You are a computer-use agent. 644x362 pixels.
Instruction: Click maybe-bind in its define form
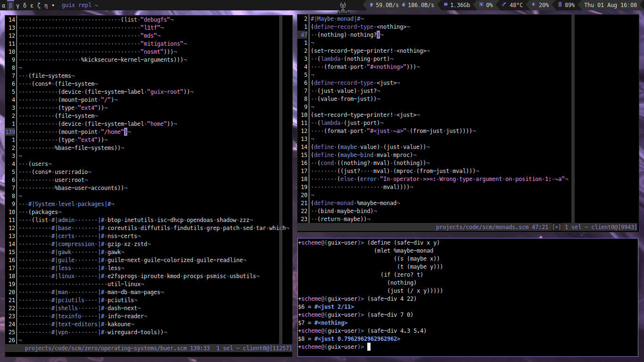[x=356, y=155]
